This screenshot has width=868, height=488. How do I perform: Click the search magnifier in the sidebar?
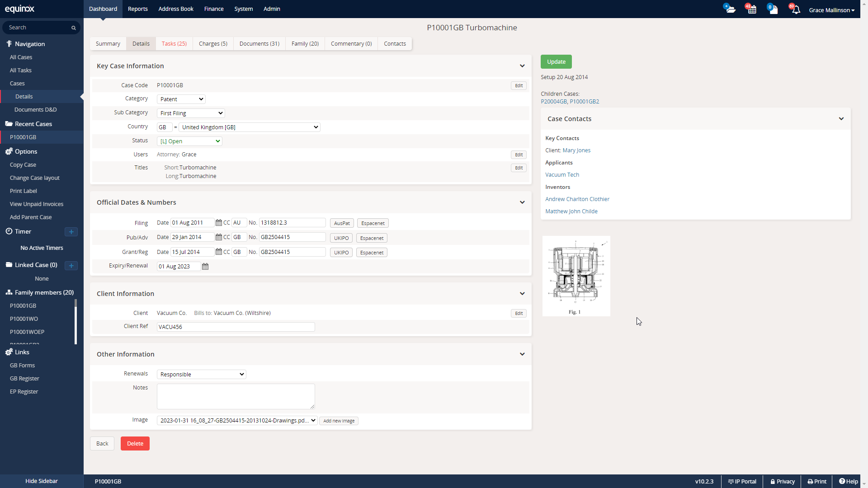(x=73, y=28)
